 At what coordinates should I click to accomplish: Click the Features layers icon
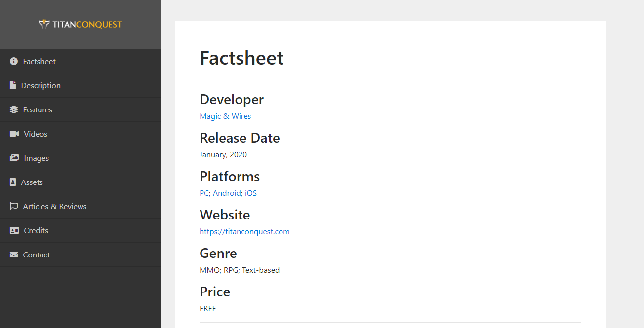(14, 109)
